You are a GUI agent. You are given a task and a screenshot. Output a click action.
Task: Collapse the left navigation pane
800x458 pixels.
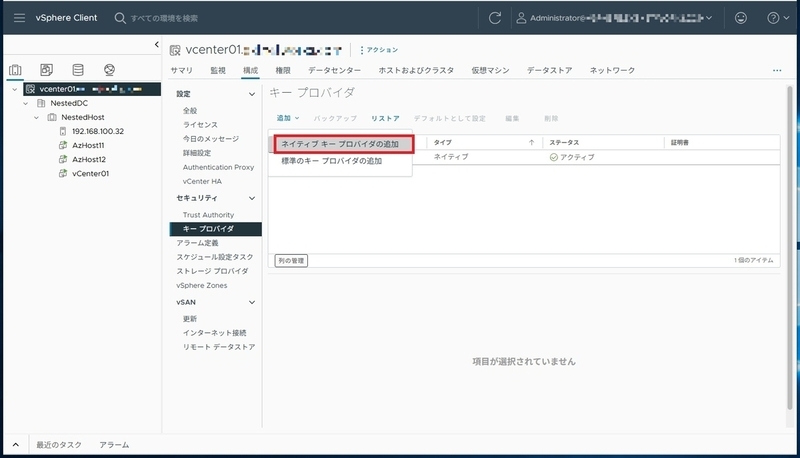(157, 45)
